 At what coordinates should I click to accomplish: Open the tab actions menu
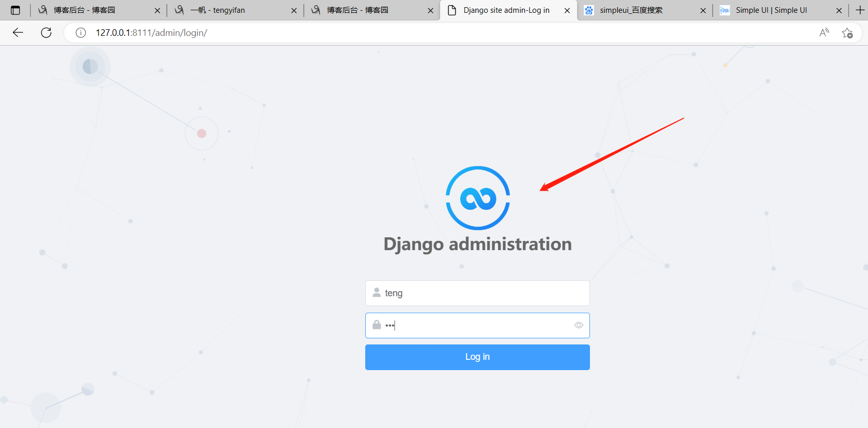pos(15,10)
